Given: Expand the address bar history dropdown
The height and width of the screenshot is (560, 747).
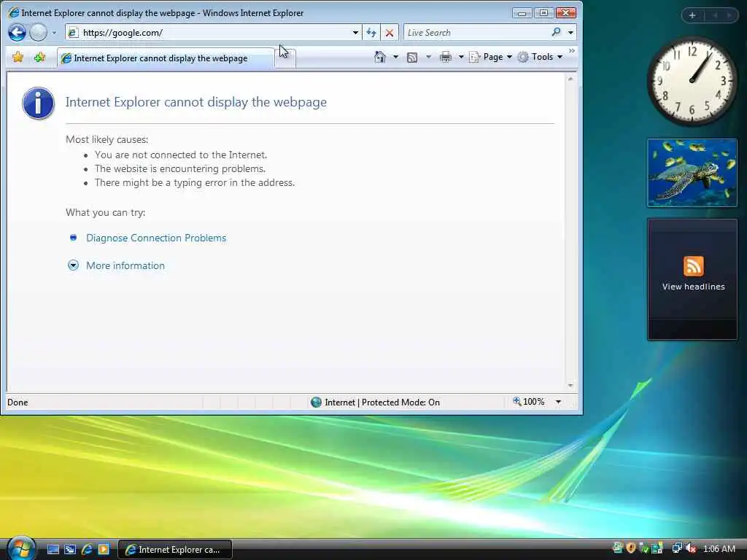Looking at the screenshot, I should (355, 32).
